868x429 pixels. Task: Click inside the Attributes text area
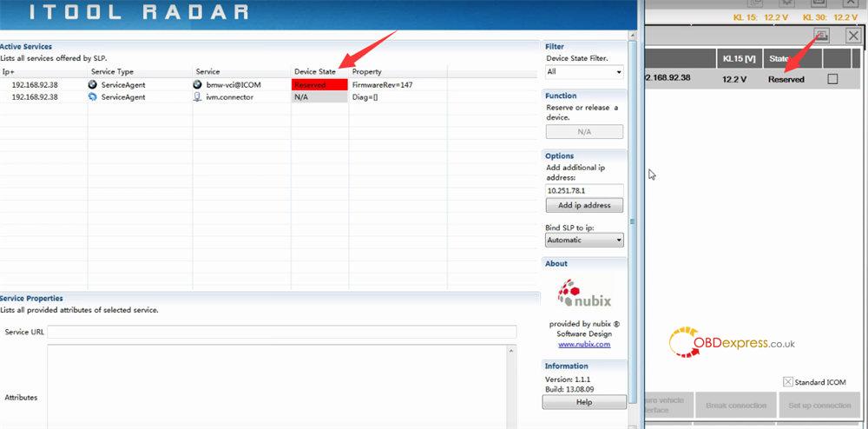277,386
